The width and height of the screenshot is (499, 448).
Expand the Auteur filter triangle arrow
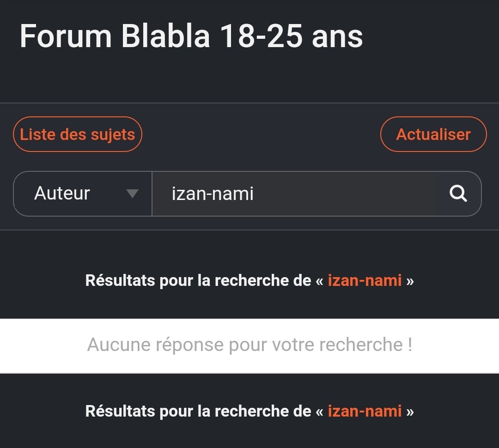132,194
